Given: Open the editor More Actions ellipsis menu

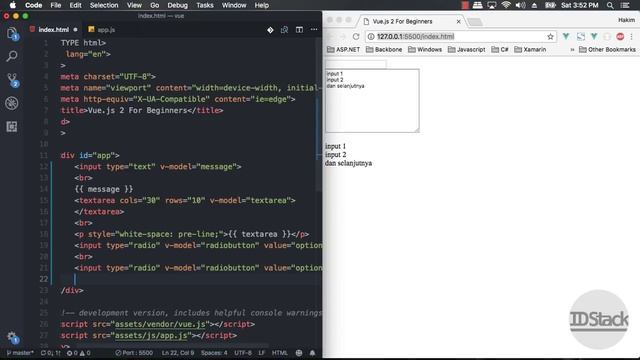Looking at the screenshot, I should click(x=314, y=29).
